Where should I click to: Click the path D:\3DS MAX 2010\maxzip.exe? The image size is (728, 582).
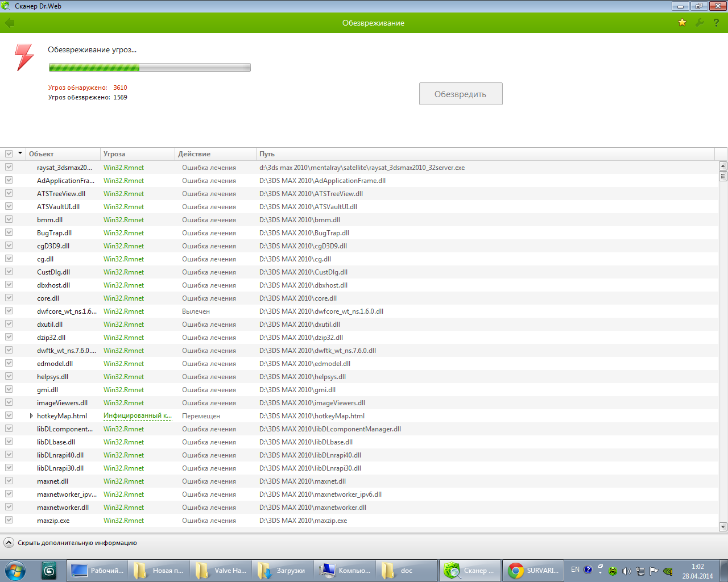pyautogui.click(x=303, y=521)
